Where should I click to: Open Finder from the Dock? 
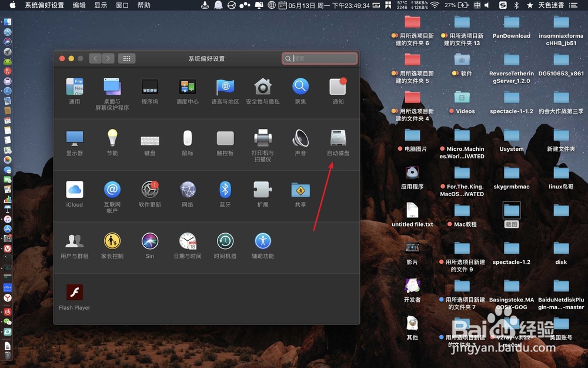coord(8,22)
